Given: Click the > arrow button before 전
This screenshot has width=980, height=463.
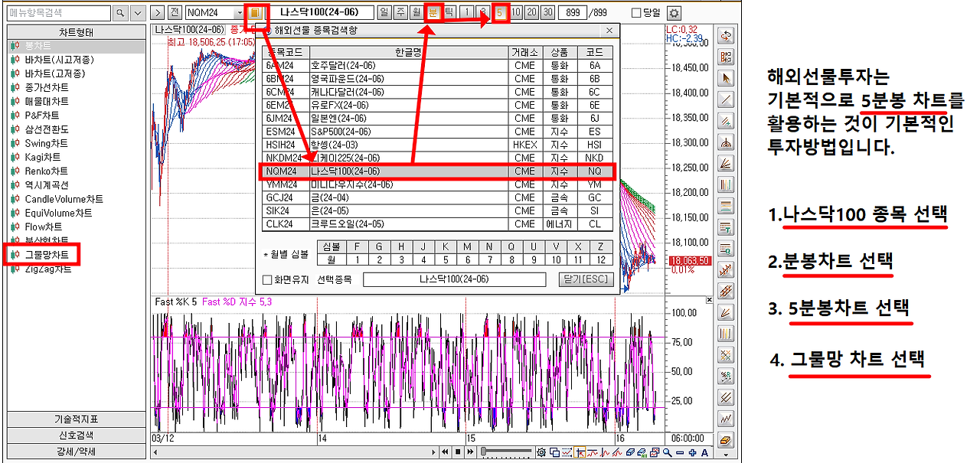Looking at the screenshot, I should point(157,13).
